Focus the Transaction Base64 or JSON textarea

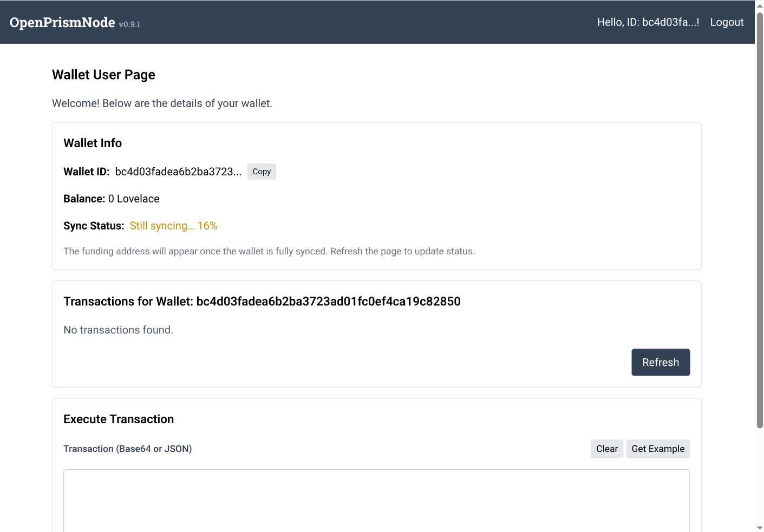tap(376, 501)
